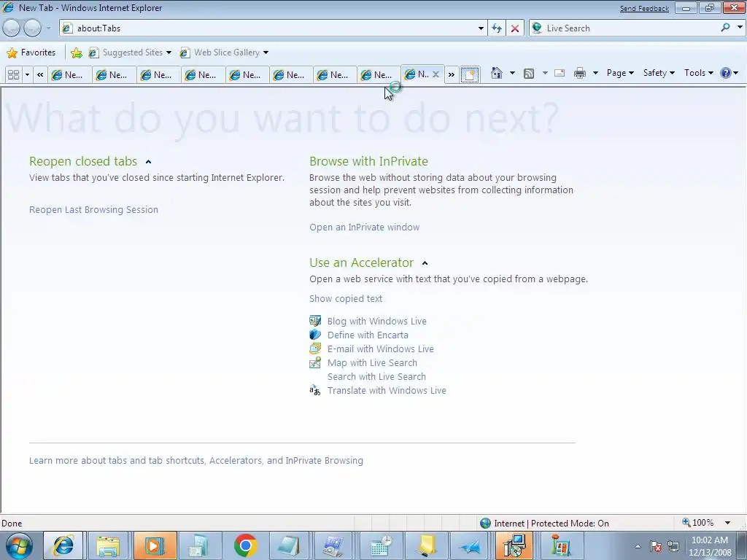Click the 100% zoom level button
This screenshot has width=747, height=560.
(698, 523)
